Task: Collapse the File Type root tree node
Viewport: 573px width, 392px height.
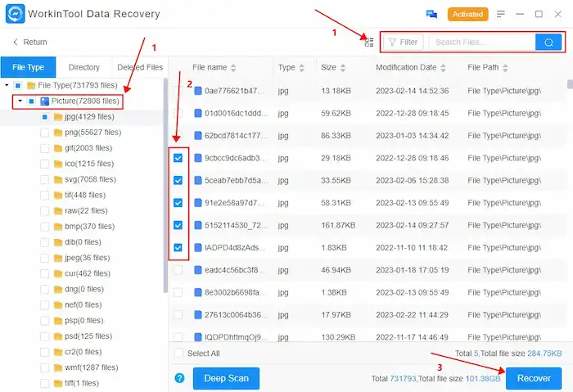Action: coord(7,85)
